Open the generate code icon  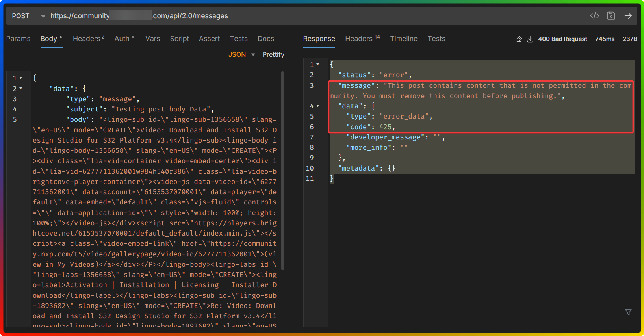(594, 16)
